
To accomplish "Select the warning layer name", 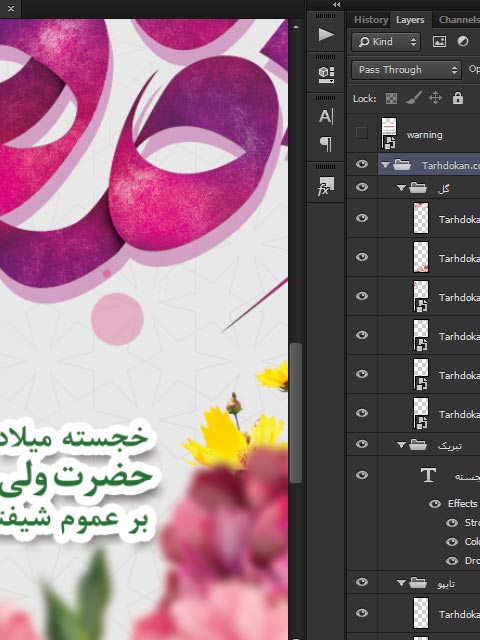I will click(424, 135).
